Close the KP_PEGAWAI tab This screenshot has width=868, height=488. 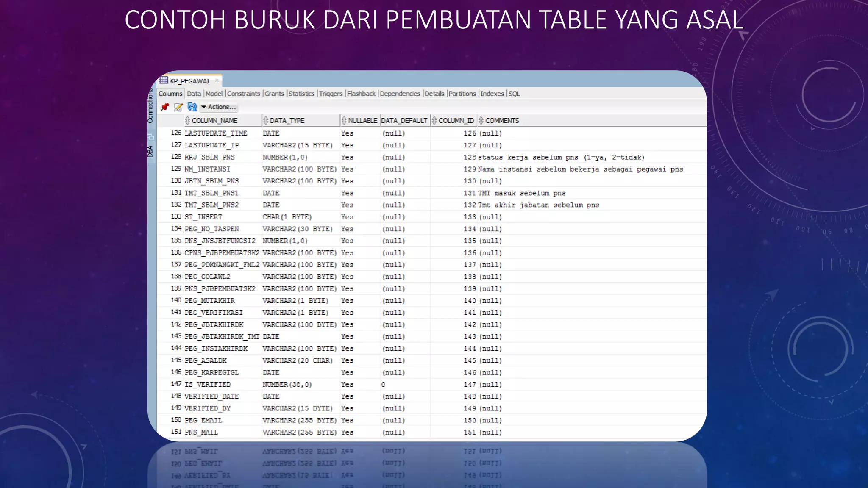217,80
